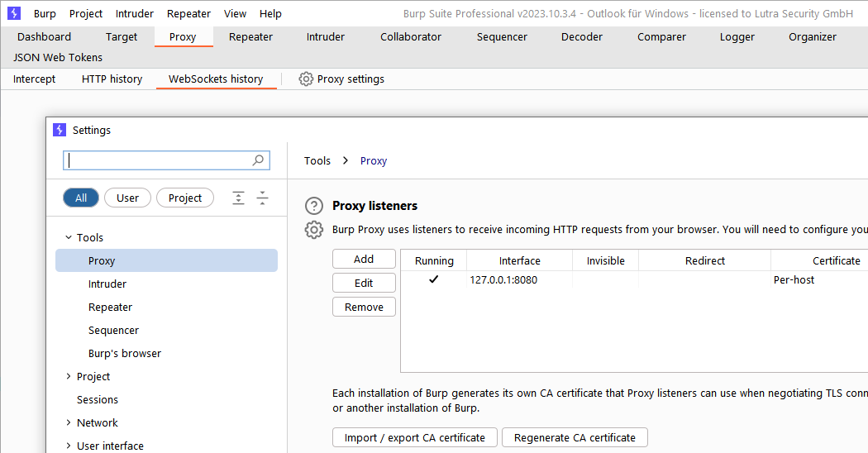The height and width of the screenshot is (453, 868).
Task: Click the collapse all sections icon
Action: tap(263, 198)
